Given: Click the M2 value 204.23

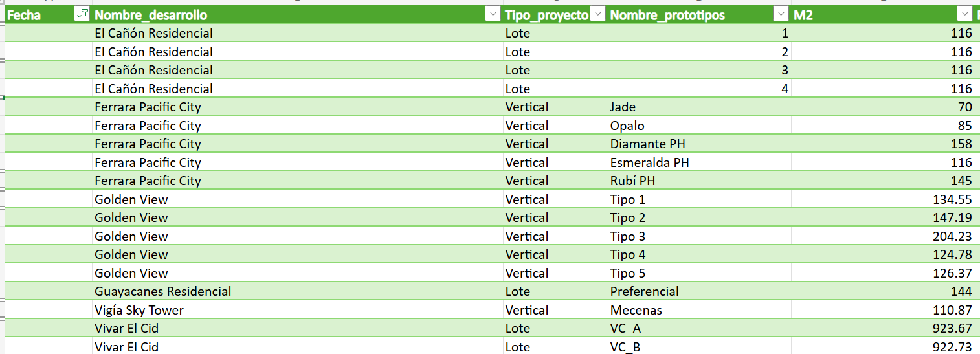Looking at the screenshot, I should point(952,237).
